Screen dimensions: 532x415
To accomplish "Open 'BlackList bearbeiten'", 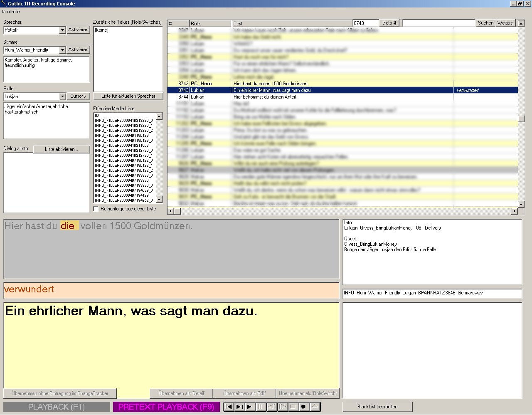I will pos(377,407).
